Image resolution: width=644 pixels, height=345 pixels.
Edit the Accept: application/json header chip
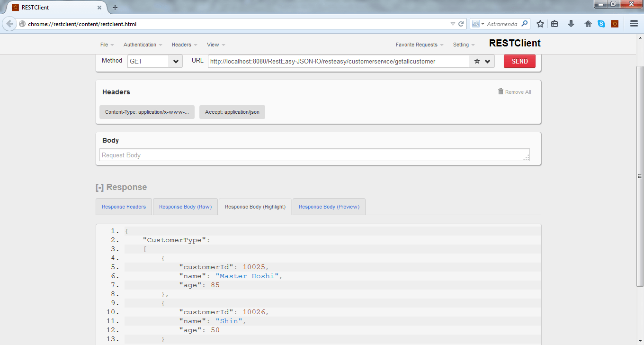tap(232, 112)
